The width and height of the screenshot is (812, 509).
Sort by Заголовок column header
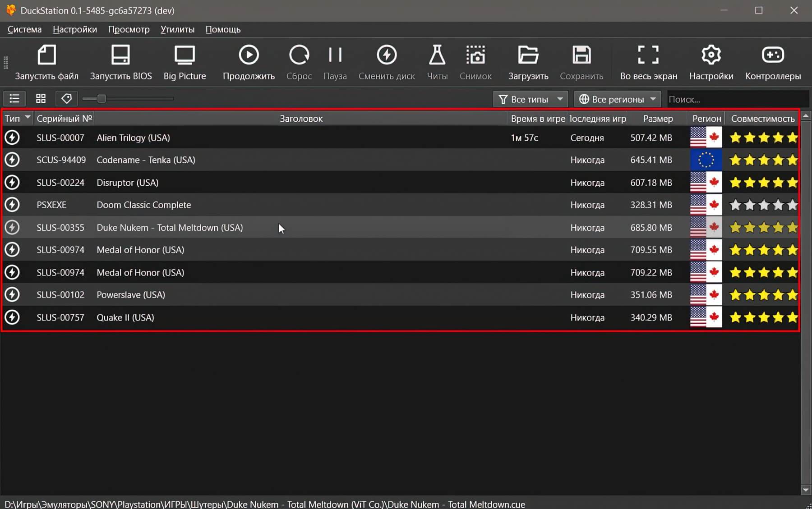click(x=301, y=119)
